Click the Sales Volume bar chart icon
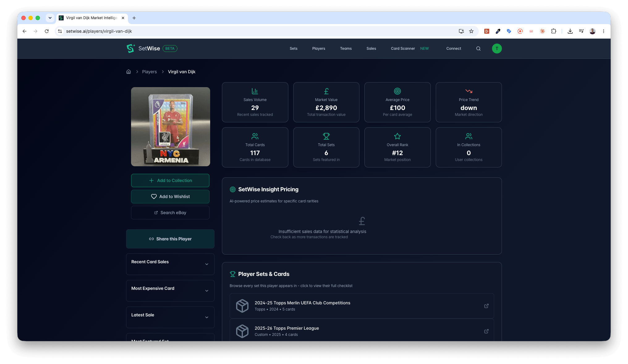The height and width of the screenshot is (364, 628). pos(255,91)
